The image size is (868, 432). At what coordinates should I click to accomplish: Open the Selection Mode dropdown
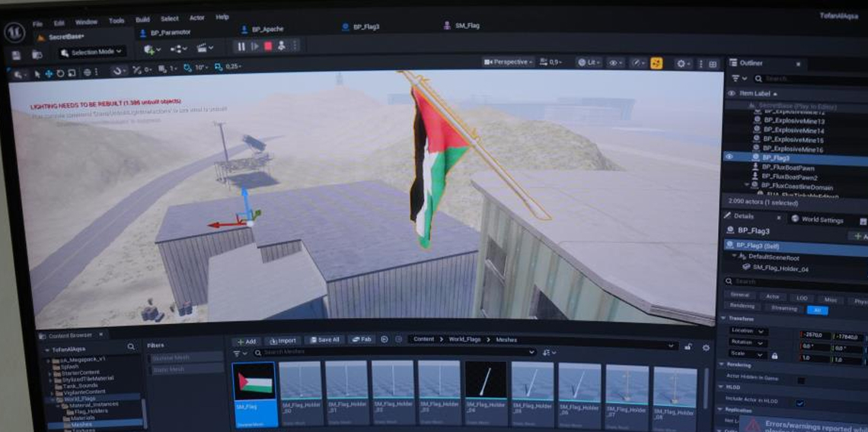[x=92, y=52]
